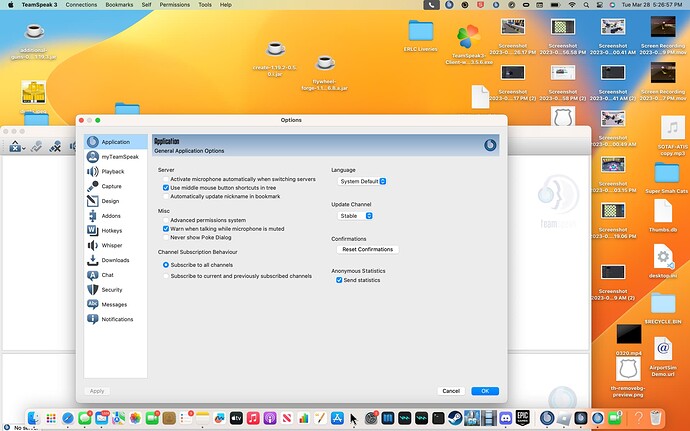Select the desktop.ini file on desktop
Screen dimensions: 690x431
pyautogui.click(x=663, y=261)
